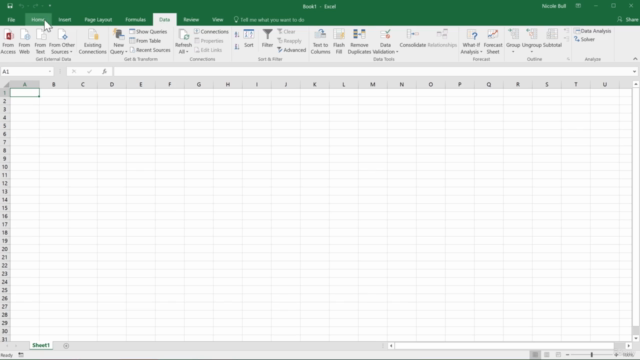
Task: Add a new sheet
Action: pos(66,346)
